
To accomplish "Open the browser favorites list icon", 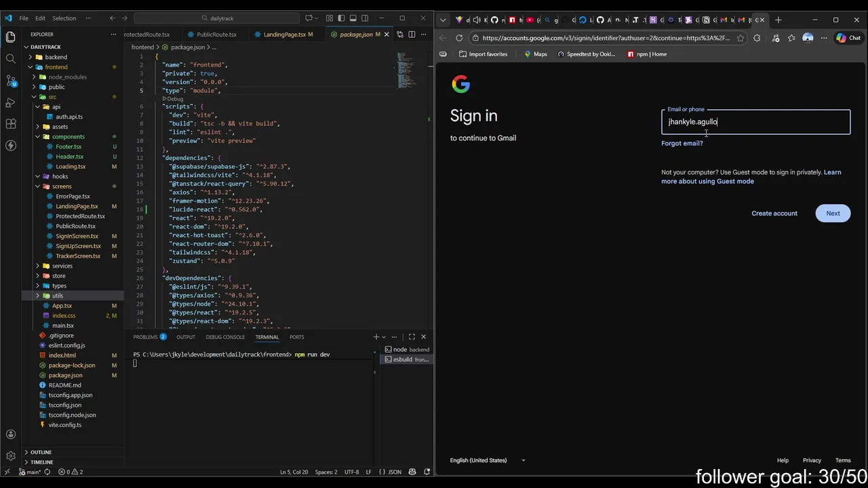I will [x=791, y=38].
